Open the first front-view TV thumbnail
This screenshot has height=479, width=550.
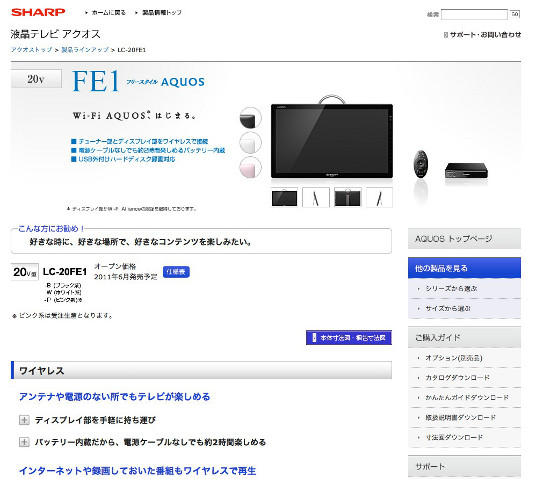tap(284, 197)
